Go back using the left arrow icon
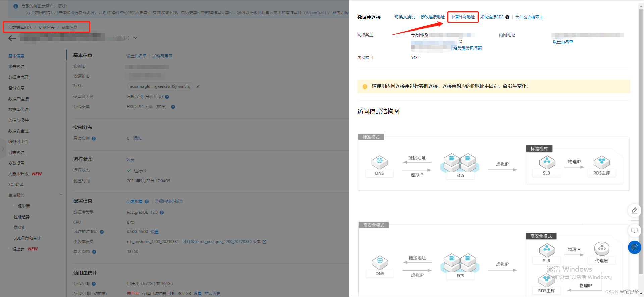 [x=12, y=38]
